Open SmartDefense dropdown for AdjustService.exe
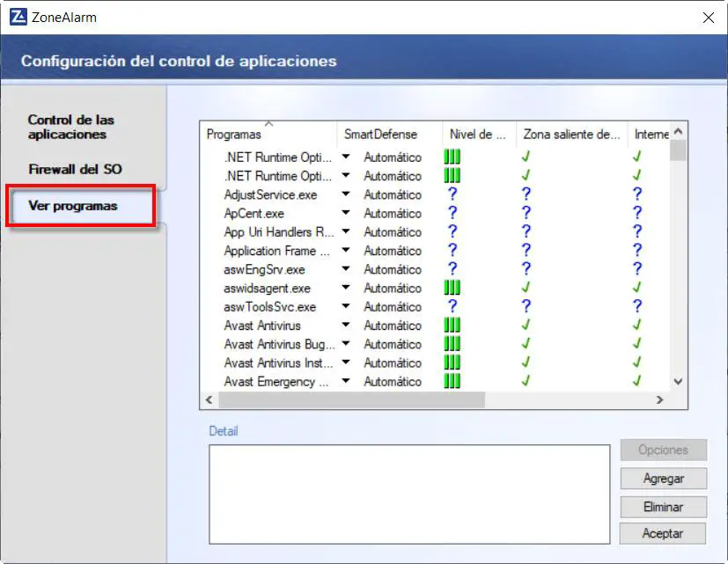The height and width of the screenshot is (564, 728). pyautogui.click(x=345, y=194)
